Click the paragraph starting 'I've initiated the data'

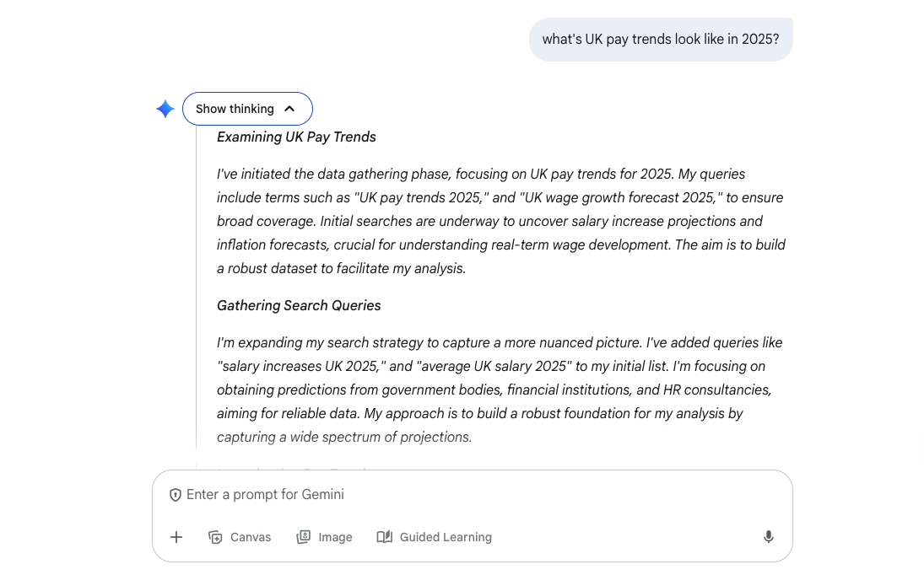(x=501, y=221)
